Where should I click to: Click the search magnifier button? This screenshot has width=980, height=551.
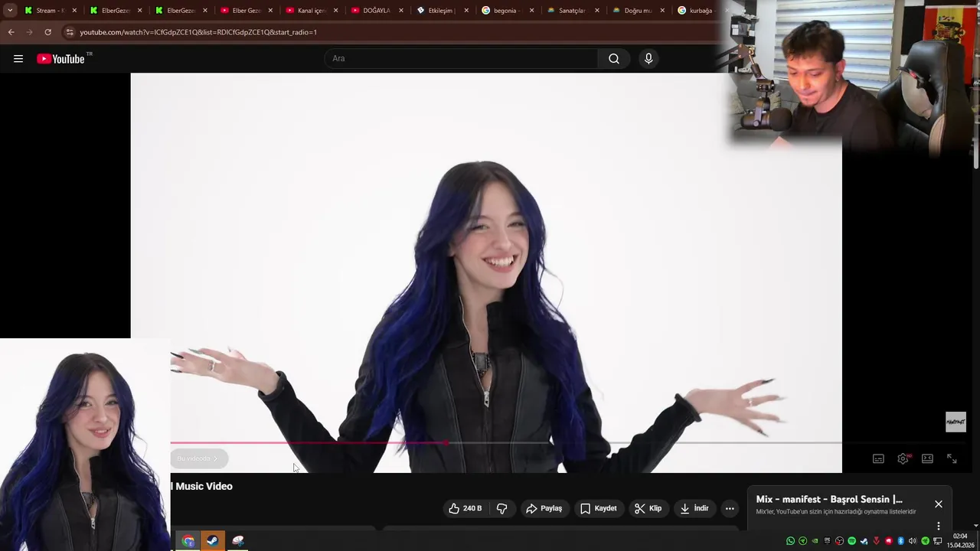614,59
